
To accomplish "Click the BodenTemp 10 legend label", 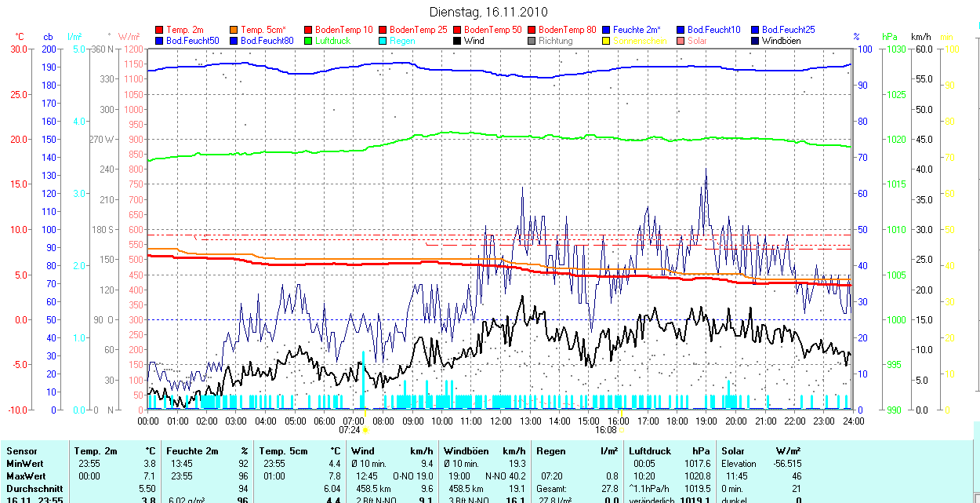I will pos(343,30).
